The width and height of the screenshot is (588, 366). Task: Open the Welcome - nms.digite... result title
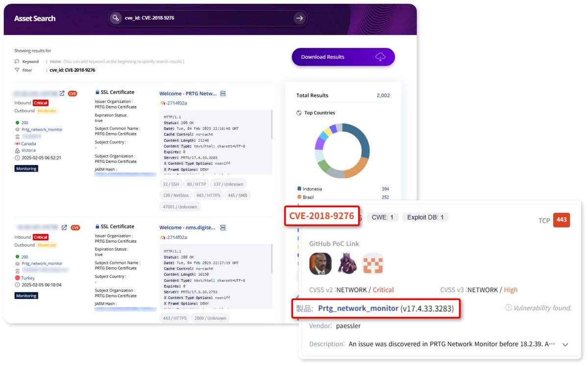(x=188, y=228)
